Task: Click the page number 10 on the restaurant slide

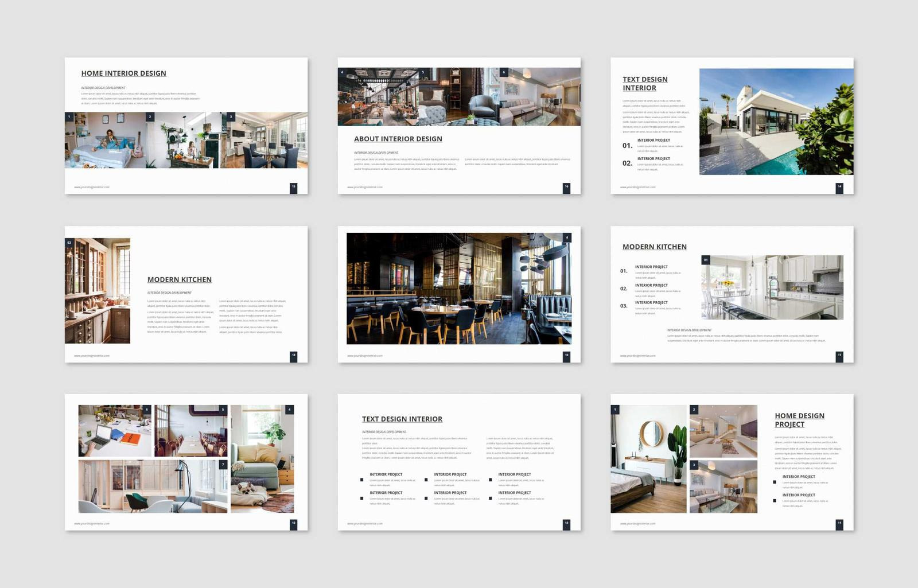Action: tap(567, 356)
